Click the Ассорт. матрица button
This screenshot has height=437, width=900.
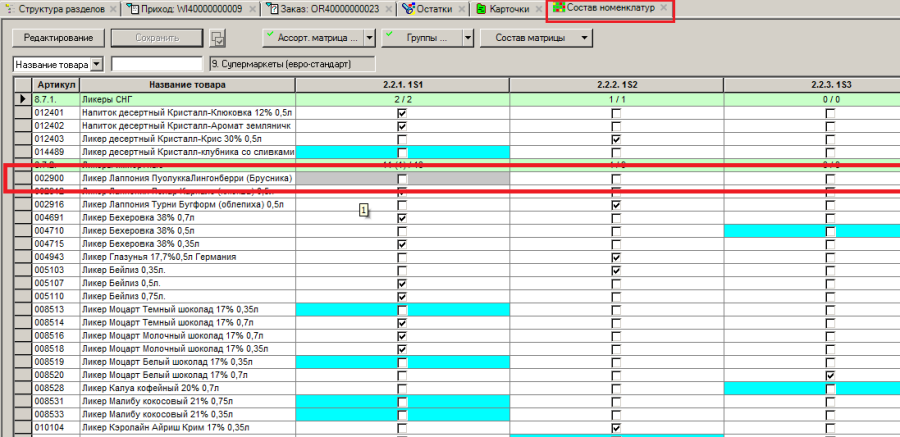tap(313, 38)
